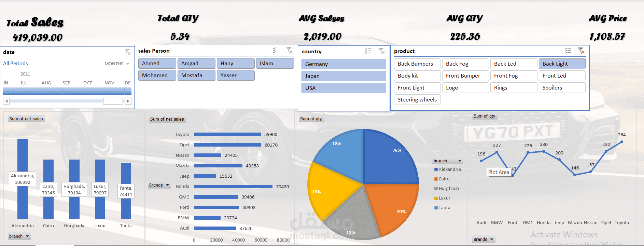
Task: Click Sum of net sales field button on column chart
Action: click(26, 119)
